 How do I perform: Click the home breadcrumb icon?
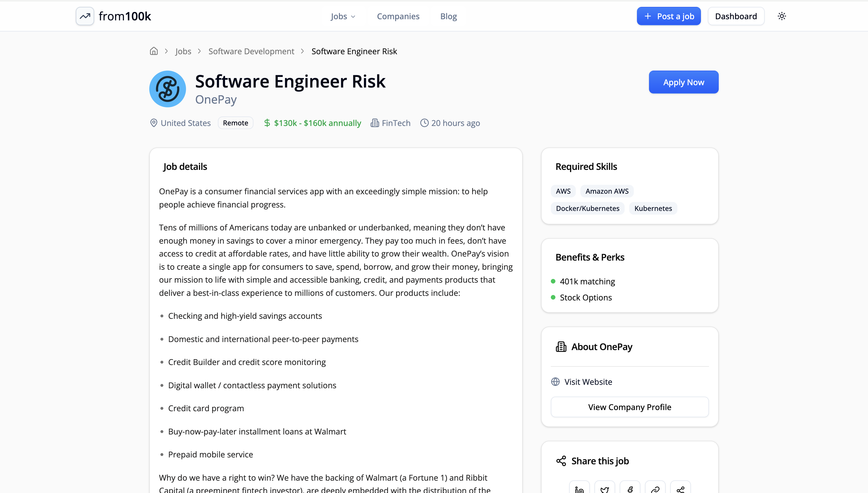point(154,51)
